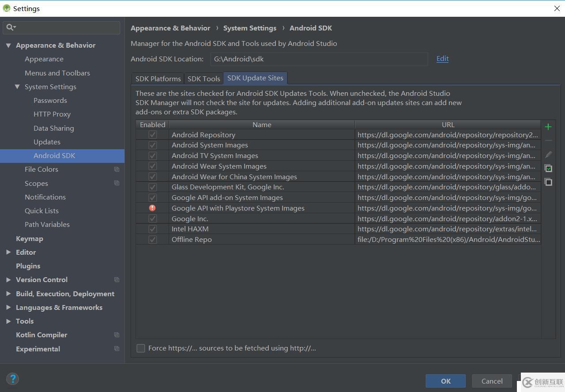Click the red error icon for Playstore Images
This screenshot has width=565, height=392.
click(x=152, y=208)
